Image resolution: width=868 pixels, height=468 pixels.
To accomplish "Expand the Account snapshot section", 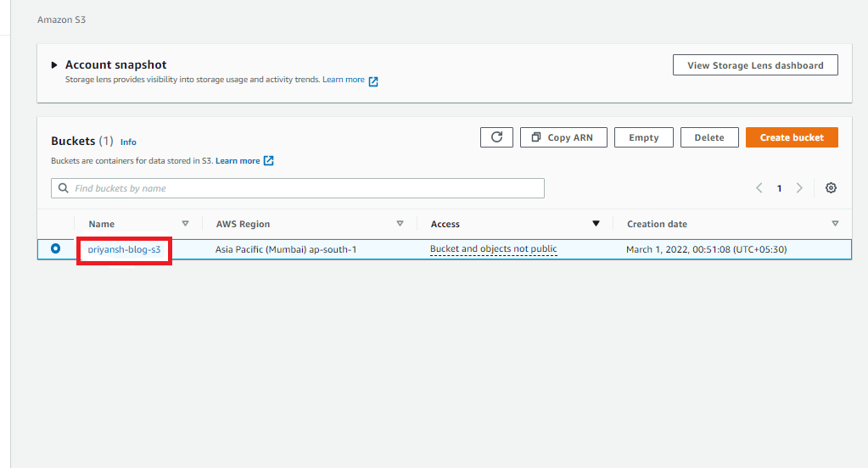I will point(54,65).
